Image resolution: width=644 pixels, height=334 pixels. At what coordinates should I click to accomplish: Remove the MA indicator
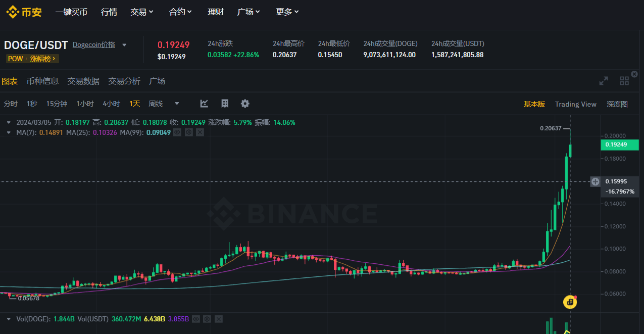[200, 132]
